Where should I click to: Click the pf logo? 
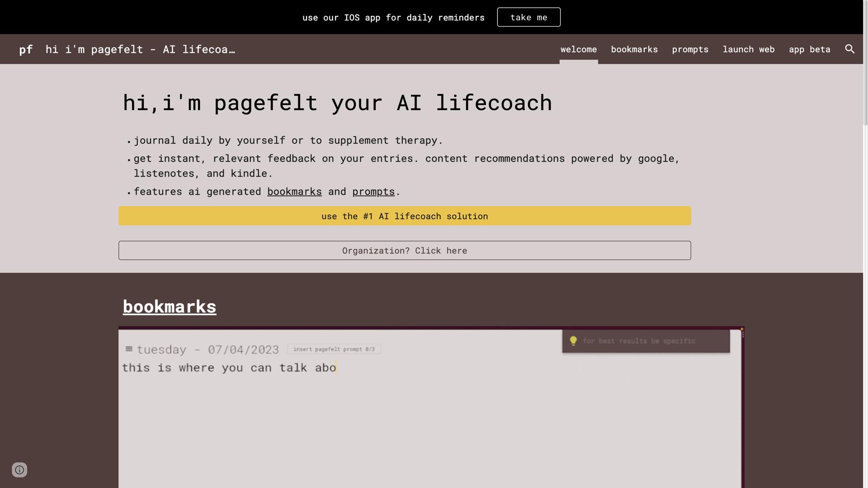tap(26, 49)
